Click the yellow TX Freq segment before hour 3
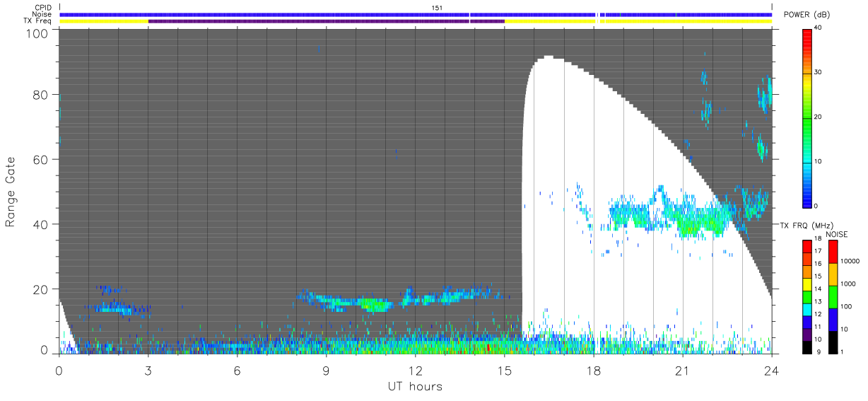The height and width of the screenshot is (401, 868). pyautogui.click(x=104, y=21)
